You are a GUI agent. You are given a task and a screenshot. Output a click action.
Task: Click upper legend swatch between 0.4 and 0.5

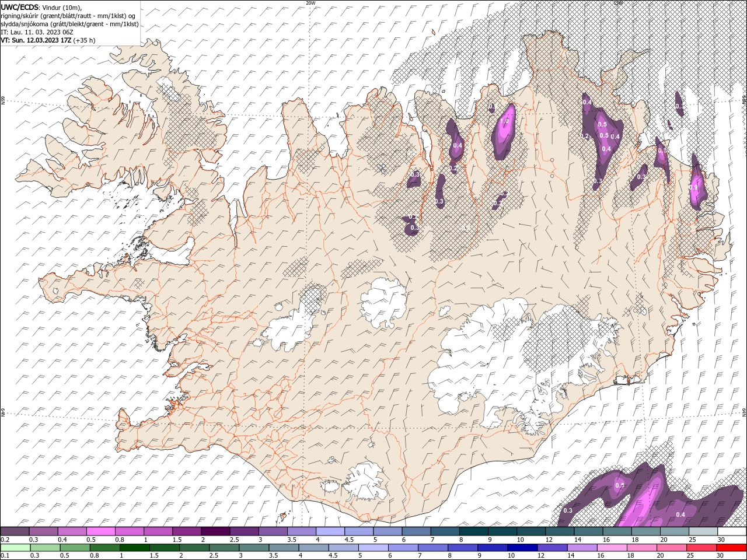(x=72, y=531)
